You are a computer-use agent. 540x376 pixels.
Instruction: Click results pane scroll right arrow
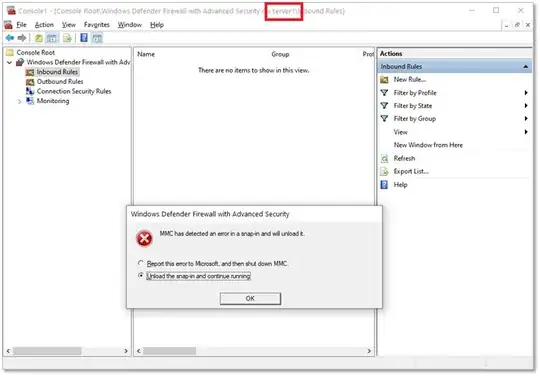(369, 351)
